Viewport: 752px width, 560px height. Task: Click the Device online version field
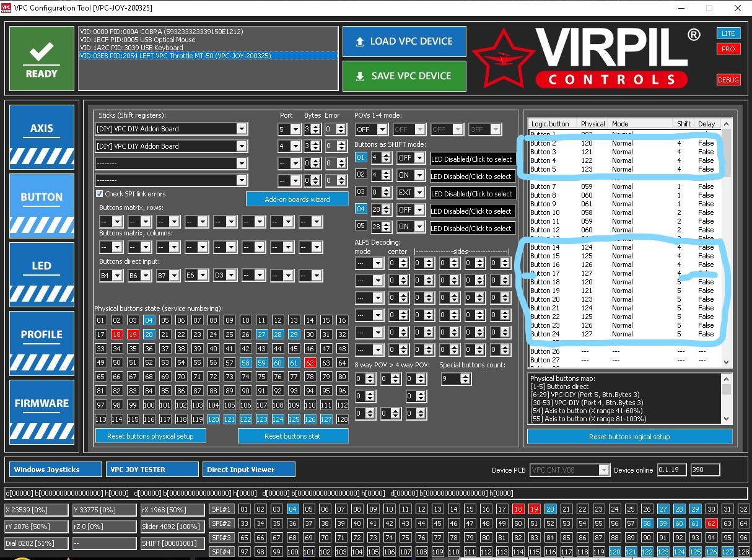671,470
